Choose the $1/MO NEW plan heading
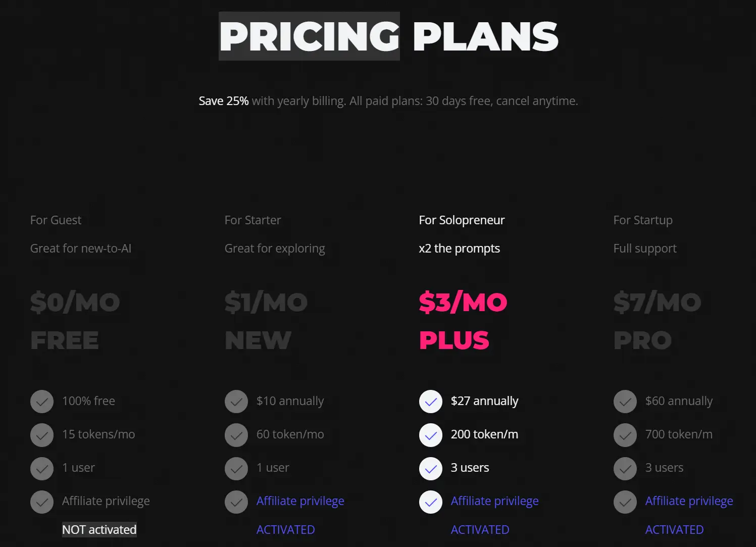Screen dimensions: 756x547 pos(266,321)
